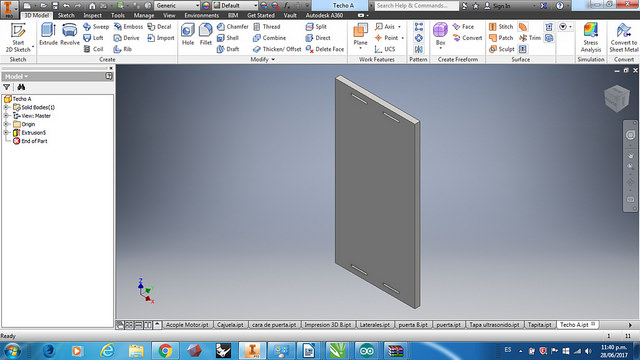640x360 pixels.
Task: Choose the Loft tool
Action: pyautogui.click(x=93, y=38)
